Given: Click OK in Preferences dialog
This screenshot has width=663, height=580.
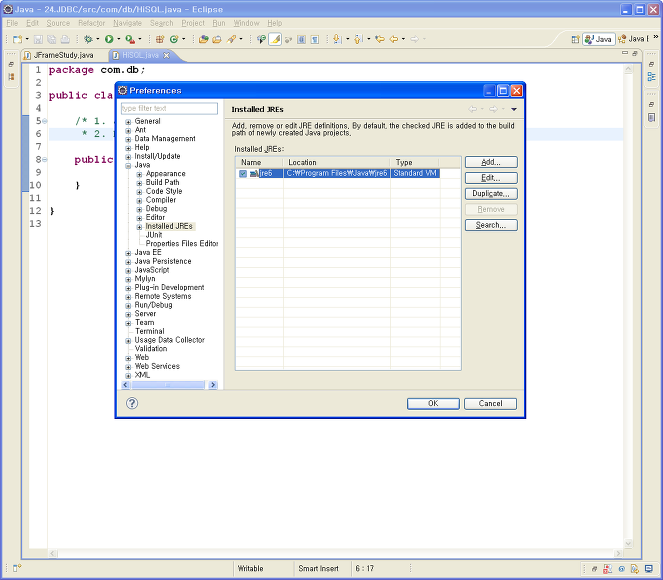Looking at the screenshot, I should (433, 403).
